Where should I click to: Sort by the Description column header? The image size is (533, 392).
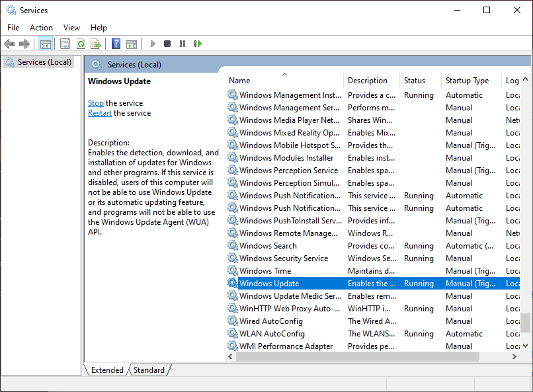coord(372,81)
